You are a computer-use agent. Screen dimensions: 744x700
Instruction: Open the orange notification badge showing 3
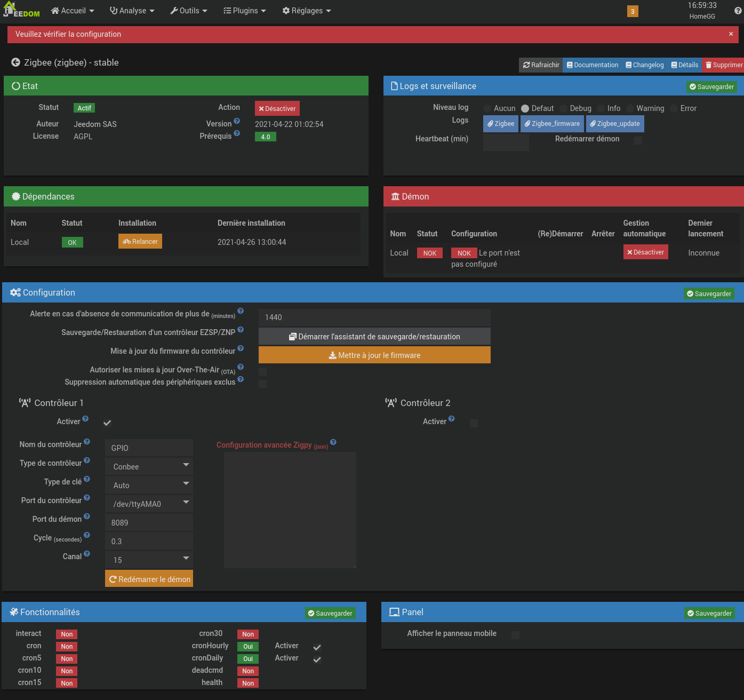[633, 11]
